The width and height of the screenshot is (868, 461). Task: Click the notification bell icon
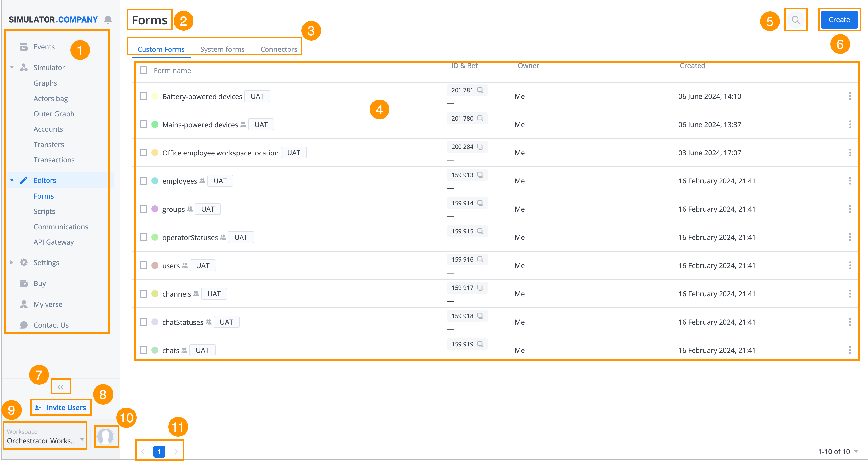click(x=108, y=20)
